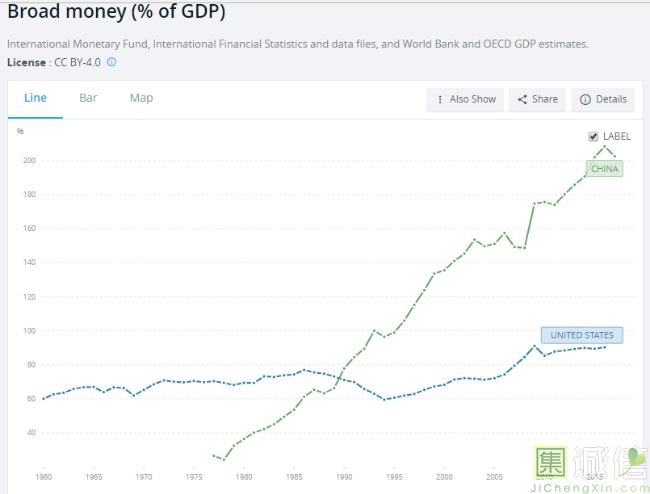The width and height of the screenshot is (650, 494).
Task: Open the Also Show dropdown
Action: click(465, 99)
